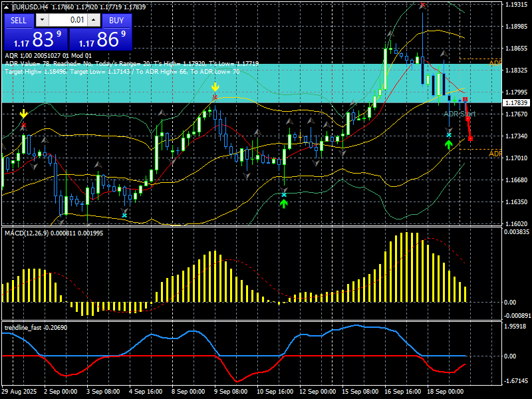Select yellow down arrow near 29 Aug
This screenshot has width=532, height=399.
23,113
